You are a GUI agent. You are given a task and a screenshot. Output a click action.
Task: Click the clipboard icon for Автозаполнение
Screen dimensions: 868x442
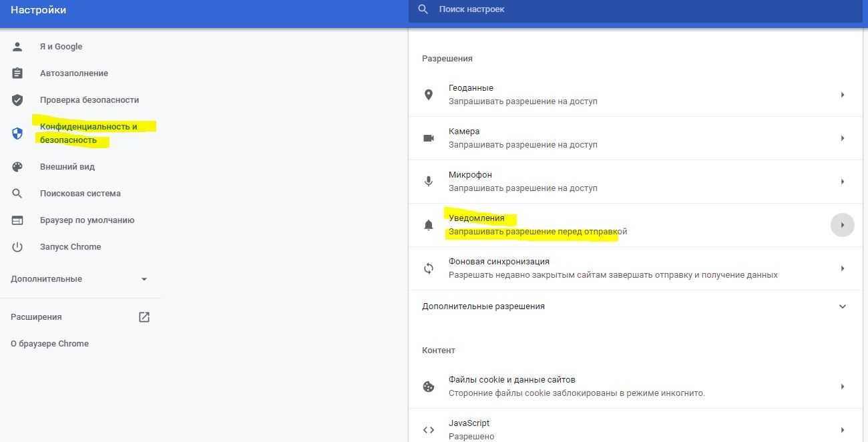[17, 73]
